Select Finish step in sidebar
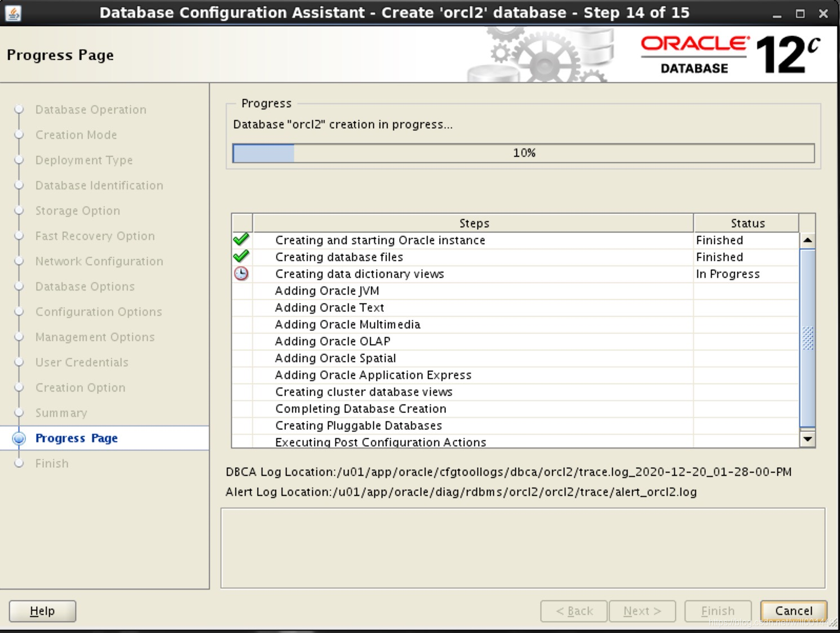 52,463
